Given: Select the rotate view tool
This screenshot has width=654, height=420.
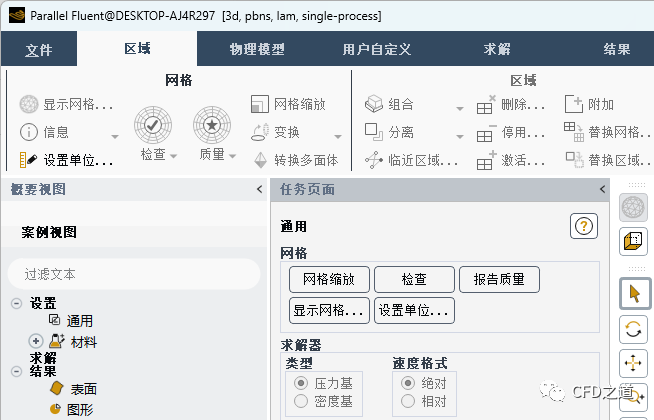Looking at the screenshot, I should 633,329.
